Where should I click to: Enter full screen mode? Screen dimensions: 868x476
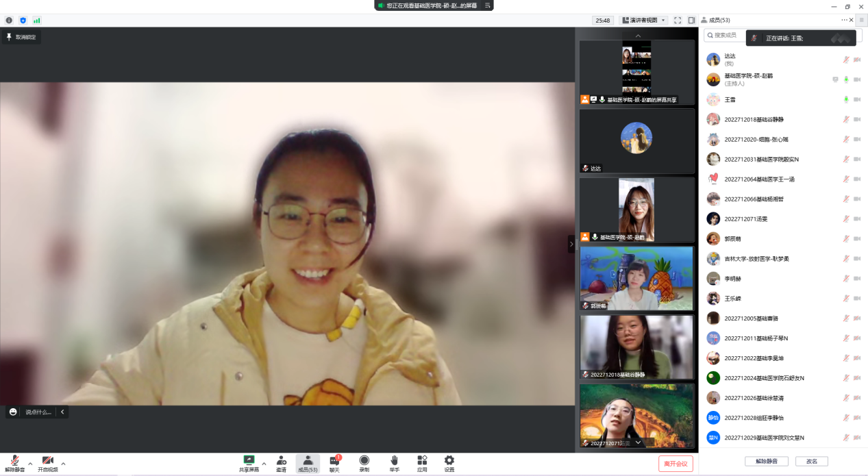point(678,21)
